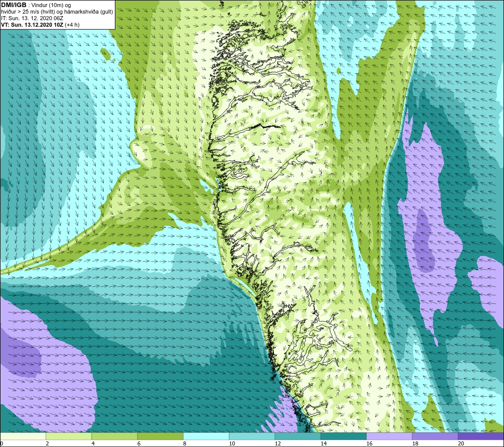
Task: Click the legend scale value 4
Action: 93,443
